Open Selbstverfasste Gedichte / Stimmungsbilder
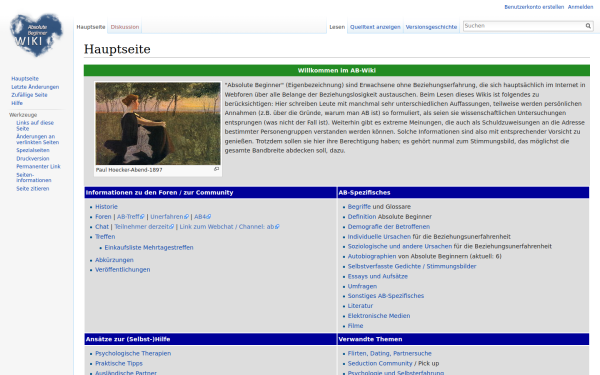600x375 pixels. [x=412, y=266]
